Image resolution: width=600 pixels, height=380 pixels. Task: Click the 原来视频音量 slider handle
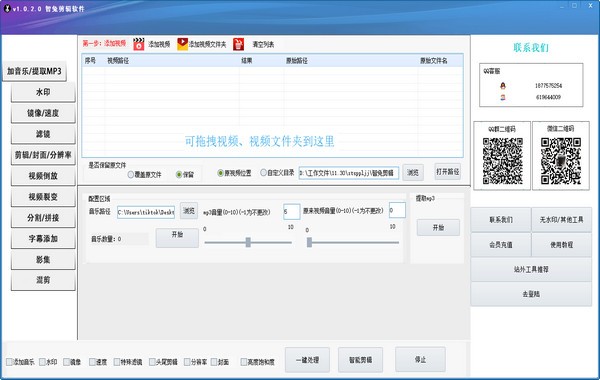(309, 242)
